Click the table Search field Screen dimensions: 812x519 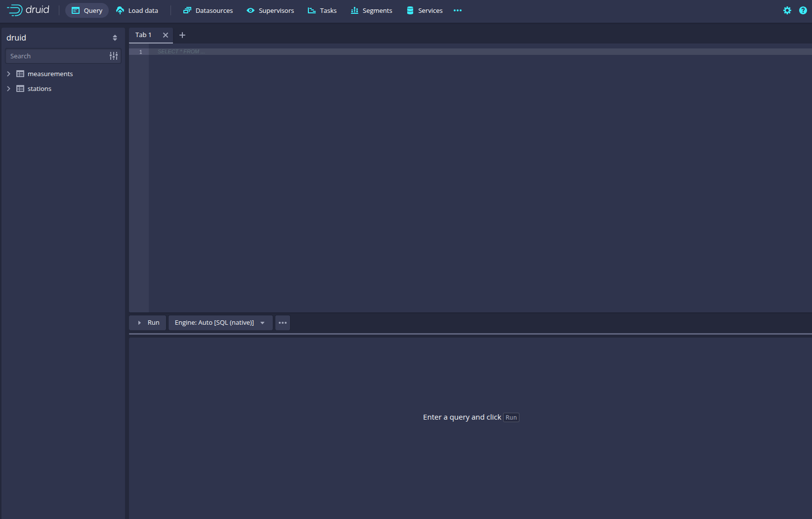click(57, 56)
